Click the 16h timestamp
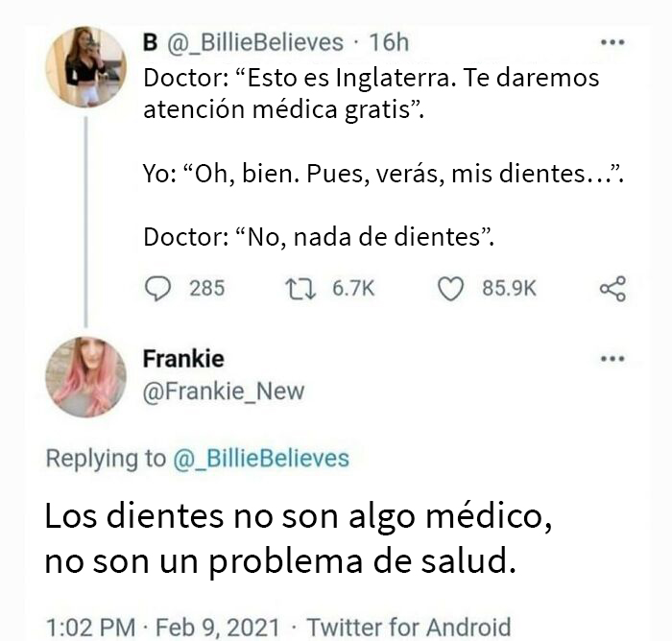Viewport: 672px width, 641px height. pyautogui.click(x=389, y=42)
